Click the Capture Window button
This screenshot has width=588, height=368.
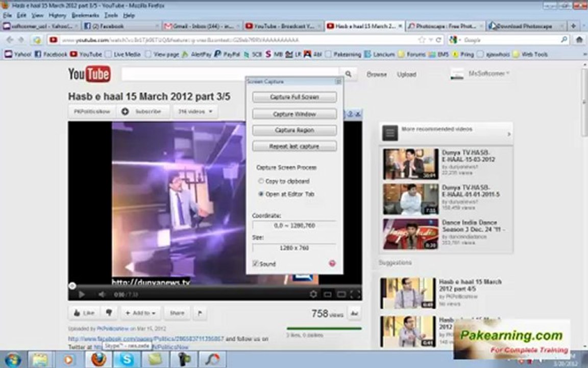pos(295,114)
